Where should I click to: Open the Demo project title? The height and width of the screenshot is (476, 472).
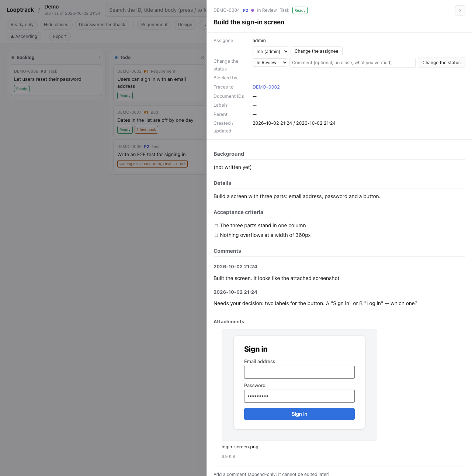coord(52,7)
